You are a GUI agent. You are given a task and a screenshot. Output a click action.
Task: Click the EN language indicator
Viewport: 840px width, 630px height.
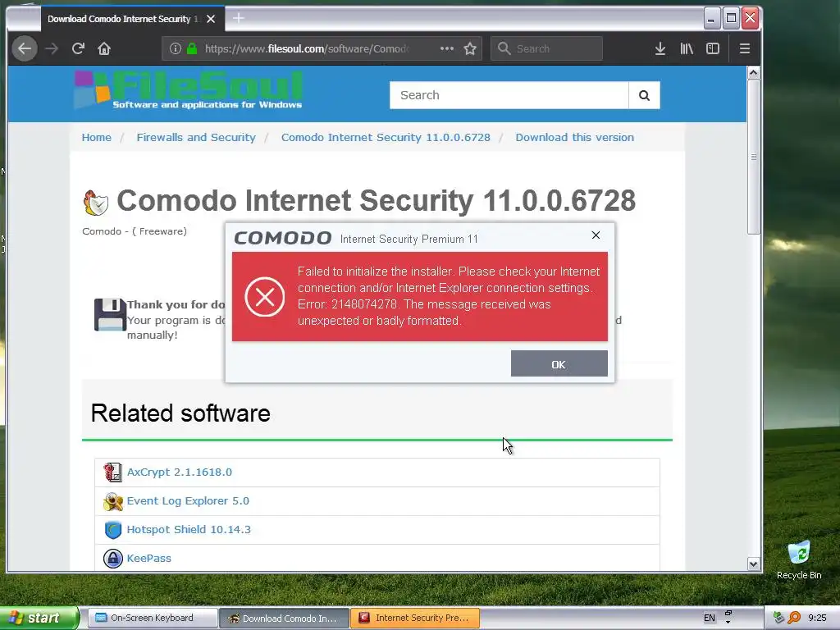[710, 619]
